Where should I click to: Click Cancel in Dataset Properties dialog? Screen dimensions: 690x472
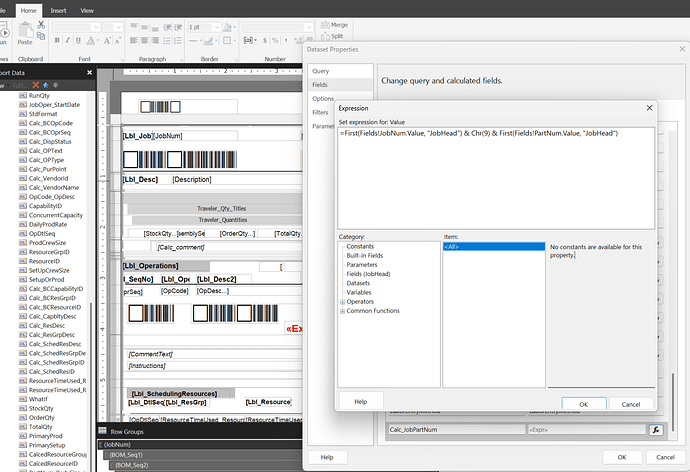665,457
